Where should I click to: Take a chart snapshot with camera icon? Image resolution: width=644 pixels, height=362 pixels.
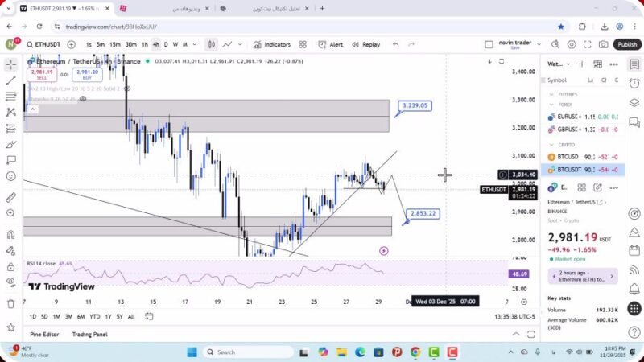click(x=602, y=44)
